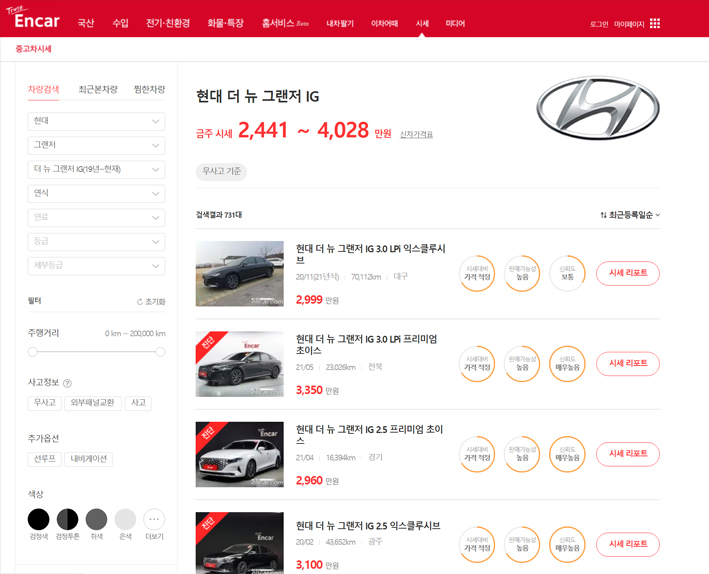Open the 3.0 LPi 익스클루시브 car thumbnail
This screenshot has width=709, height=574.
tap(240, 274)
